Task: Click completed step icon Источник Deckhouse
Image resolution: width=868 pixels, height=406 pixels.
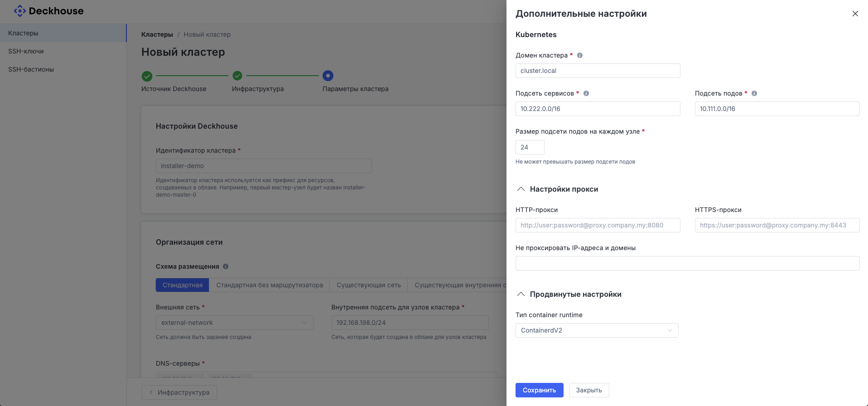Action: coord(147,76)
